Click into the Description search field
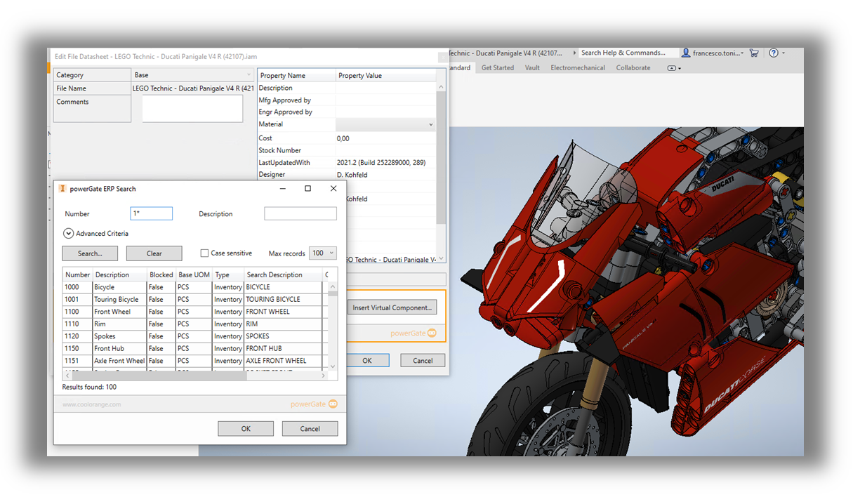 tap(300, 214)
